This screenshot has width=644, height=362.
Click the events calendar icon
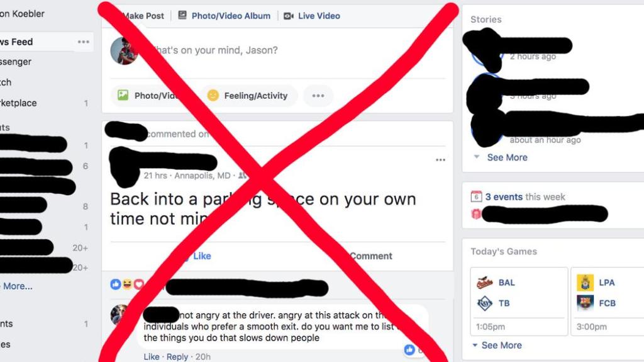pyautogui.click(x=476, y=196)
